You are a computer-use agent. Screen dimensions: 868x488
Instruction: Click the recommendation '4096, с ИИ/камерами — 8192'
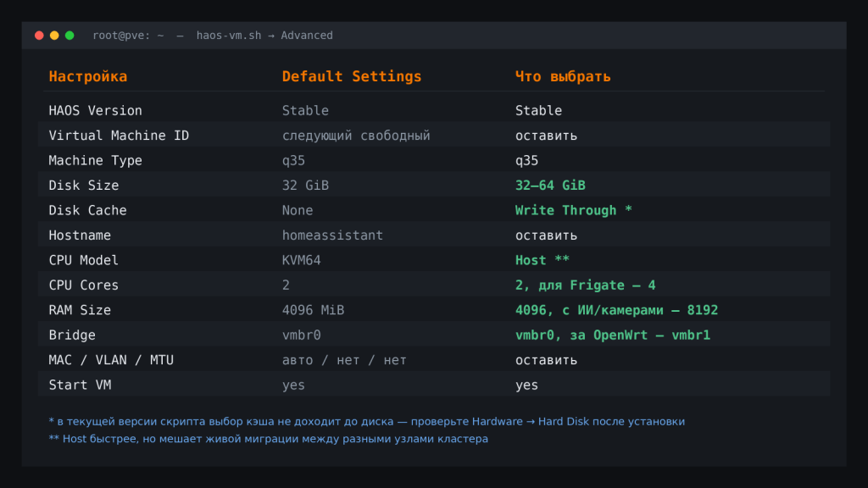coord(617,310)
